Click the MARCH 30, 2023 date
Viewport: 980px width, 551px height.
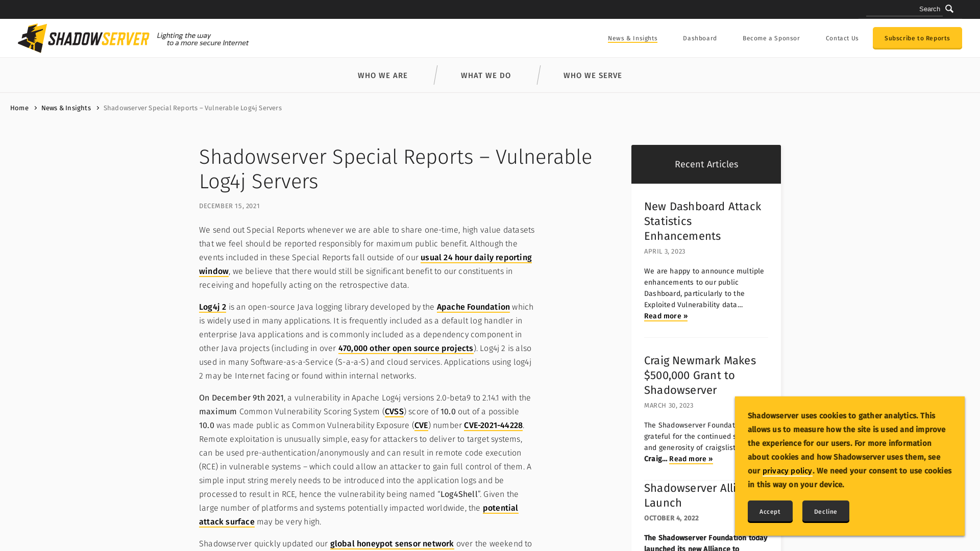(x=669, y=406)
